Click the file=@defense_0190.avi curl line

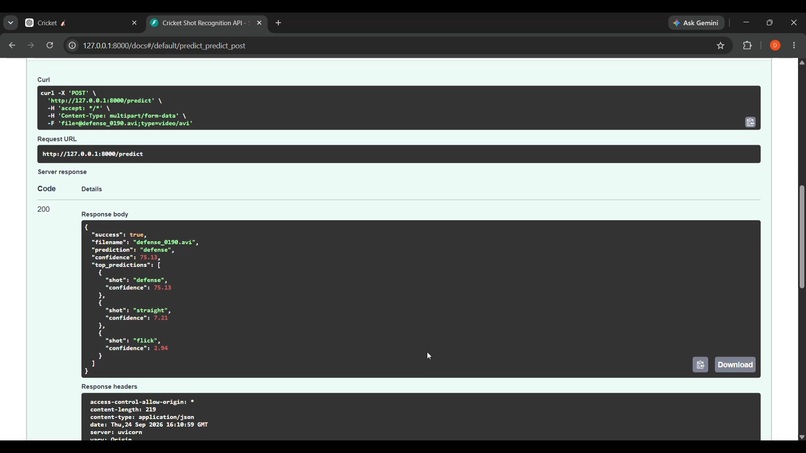click(x=120, y=123)
